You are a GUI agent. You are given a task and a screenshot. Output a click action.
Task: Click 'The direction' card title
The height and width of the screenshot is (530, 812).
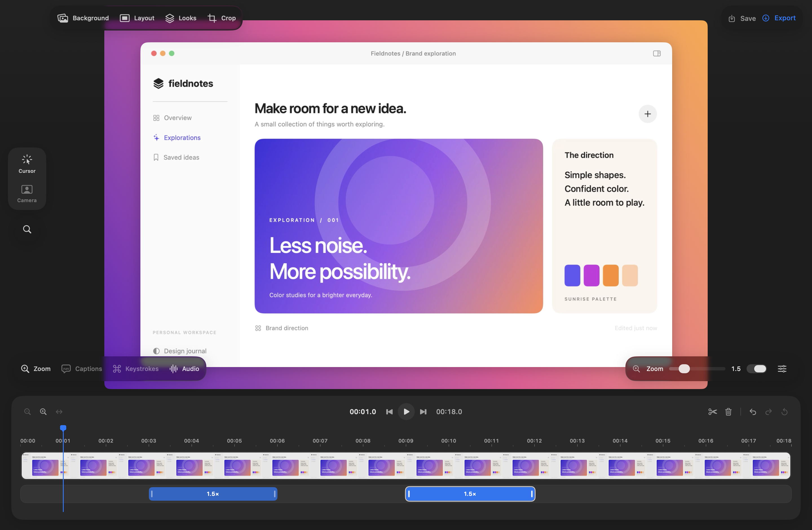(x=589, y=155)
